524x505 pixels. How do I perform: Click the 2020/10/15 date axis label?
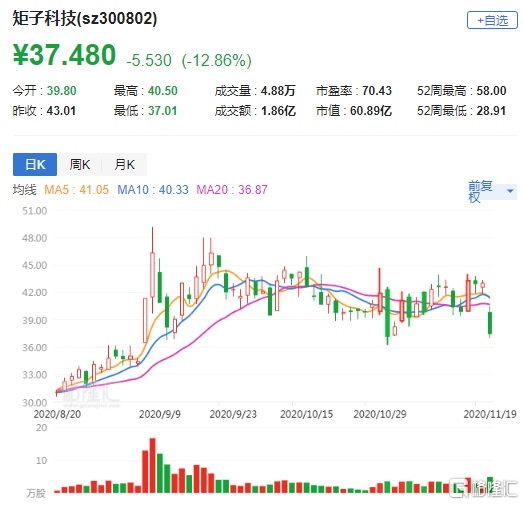306,414
